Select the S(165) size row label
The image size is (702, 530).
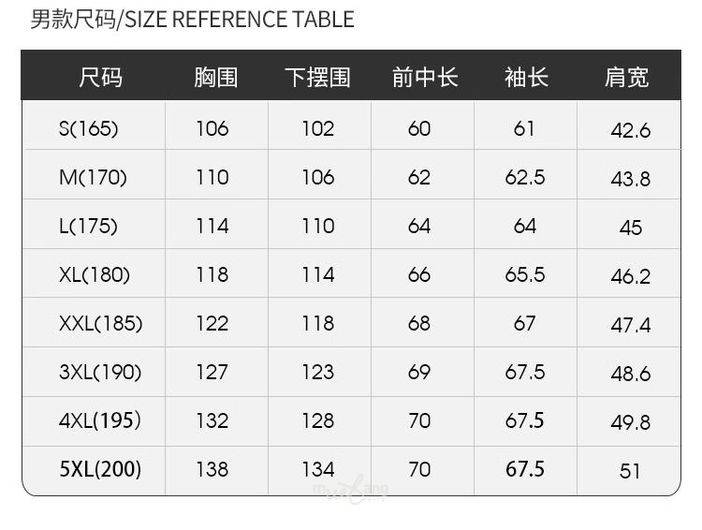[88, 128]
